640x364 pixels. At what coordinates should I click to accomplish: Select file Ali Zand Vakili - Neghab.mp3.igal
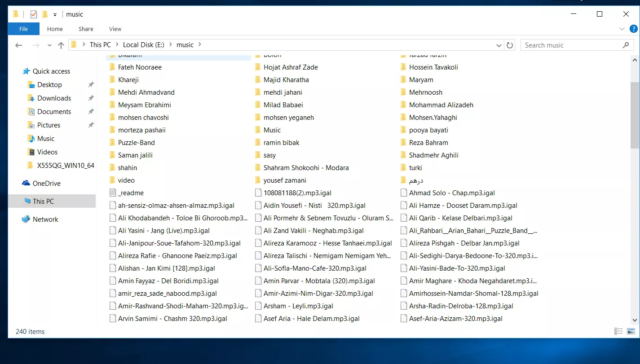[x=314, y=230]
